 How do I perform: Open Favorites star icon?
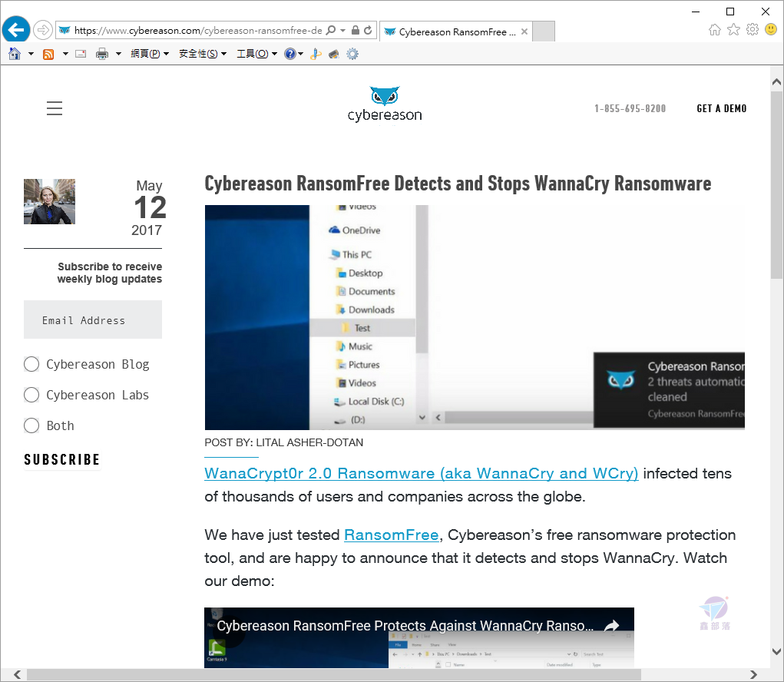pos(733,30)
